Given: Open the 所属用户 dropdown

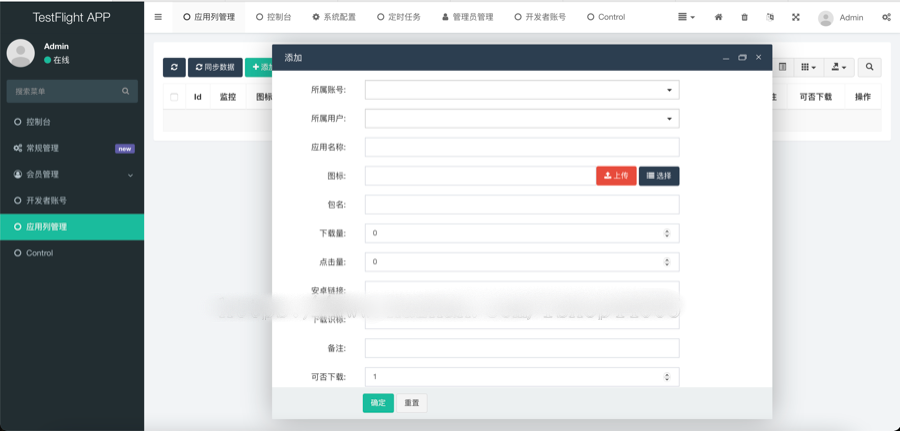Looking at the screenshot, I should click(x=521, y=119).
